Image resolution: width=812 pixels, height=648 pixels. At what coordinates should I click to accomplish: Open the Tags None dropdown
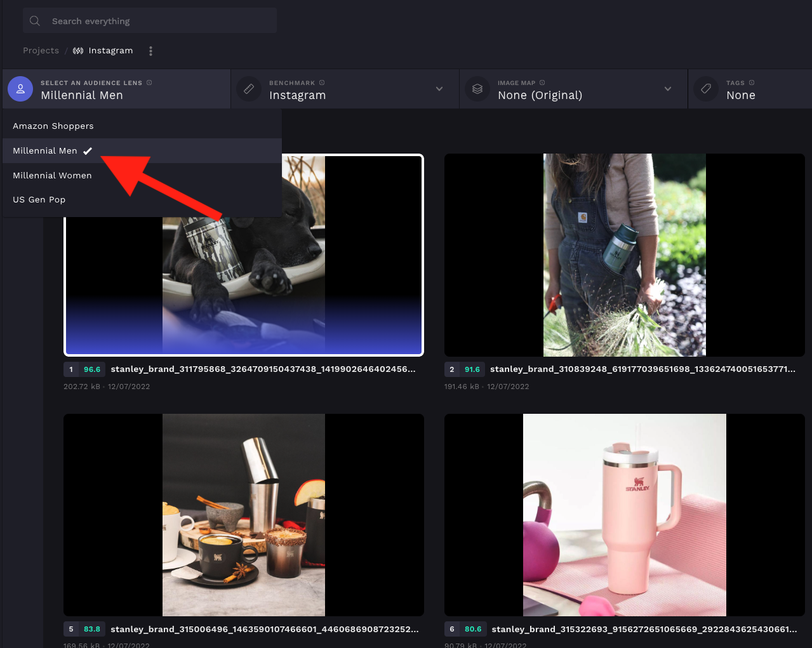pos(741,95)
